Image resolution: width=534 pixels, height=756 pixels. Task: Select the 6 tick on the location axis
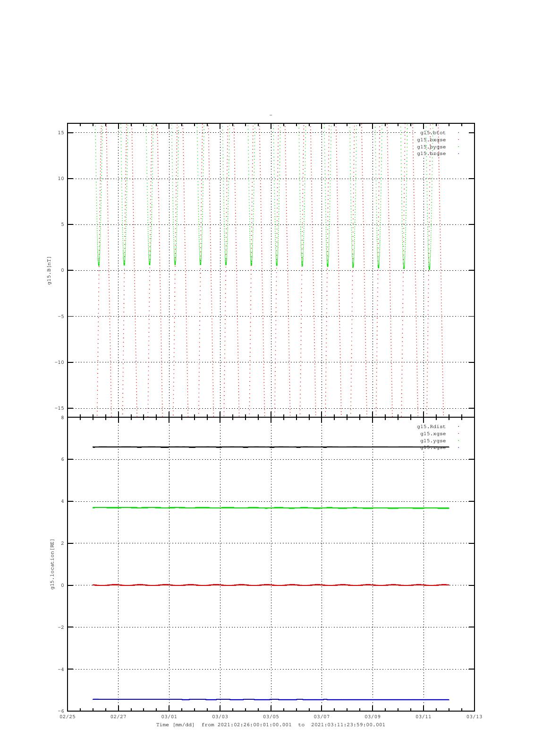coord(62,459)
